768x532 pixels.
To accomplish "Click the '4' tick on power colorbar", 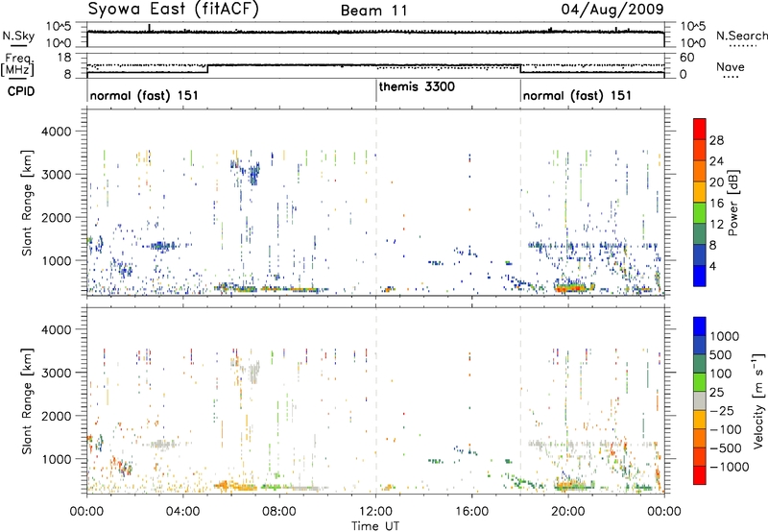I will click(712, 267).
